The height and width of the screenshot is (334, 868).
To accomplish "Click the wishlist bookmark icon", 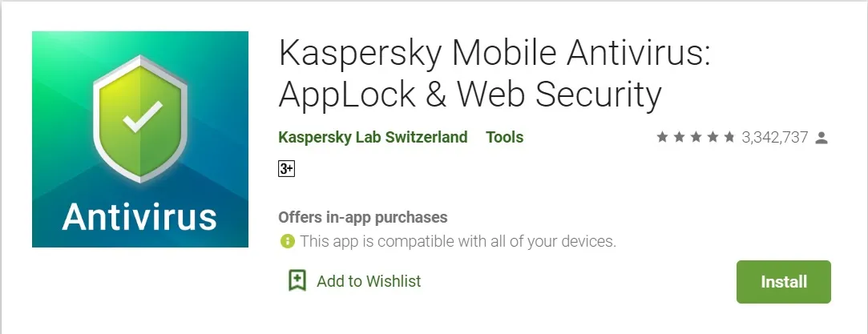I will (297, 280).
